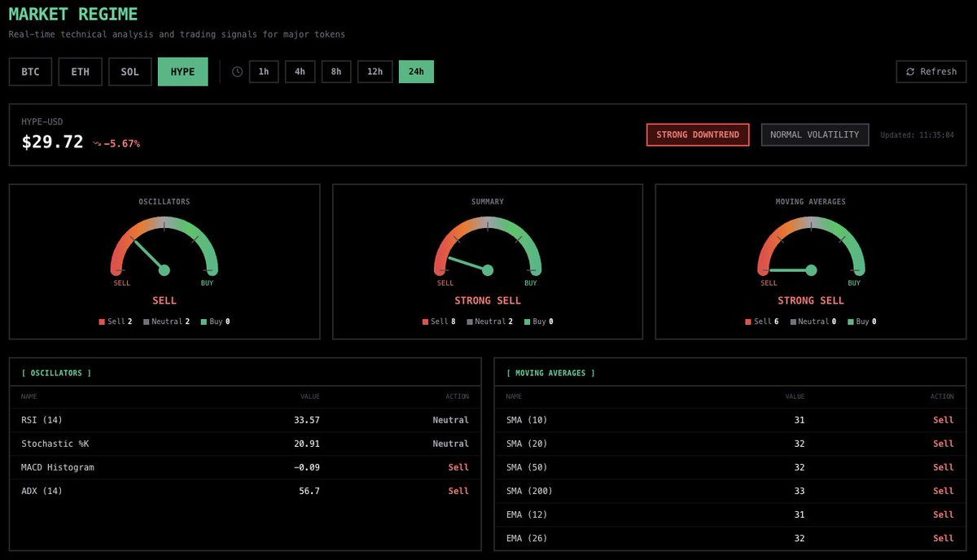Click the SMA (50) row name

click(527, 467)
